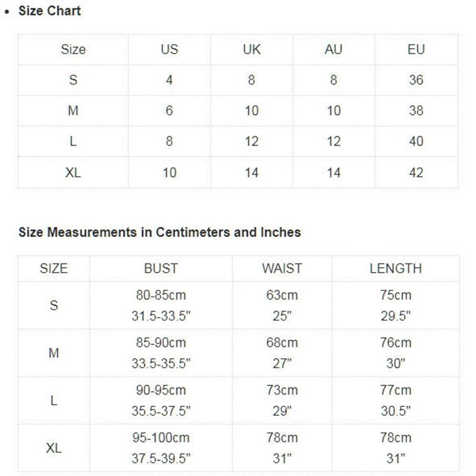The image size is (476, 476).
Task: Select the 80-85cm bust measurement cell
Action: coord(161,295)
